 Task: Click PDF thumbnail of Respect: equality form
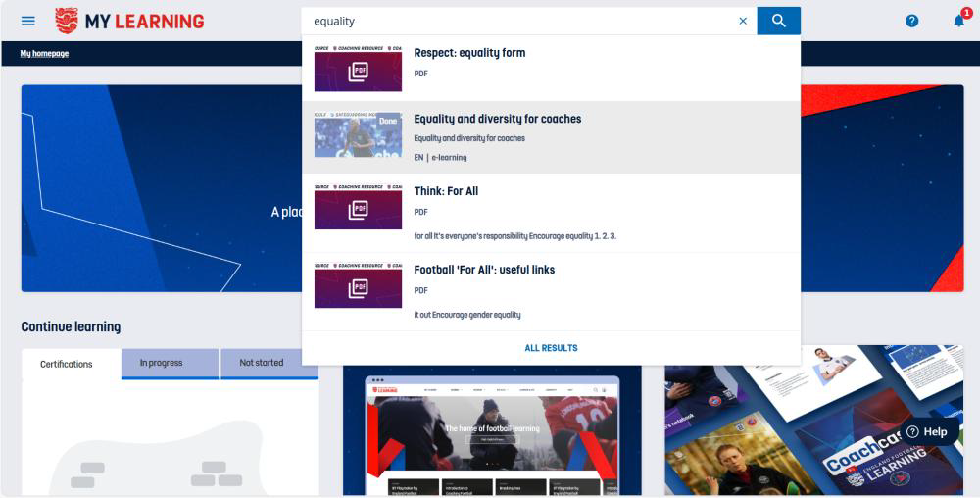[x=358, y=68]
